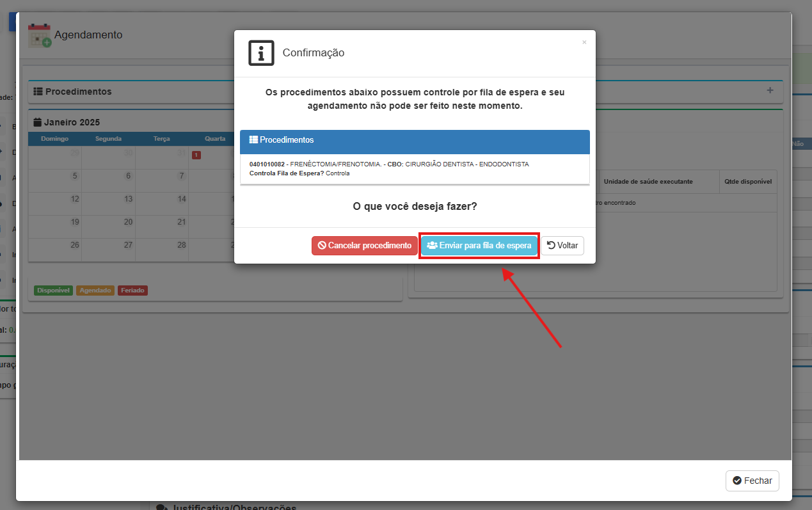The image size is (812, 510).
Task: Click the Fechar button
Action: pos(752,481)
